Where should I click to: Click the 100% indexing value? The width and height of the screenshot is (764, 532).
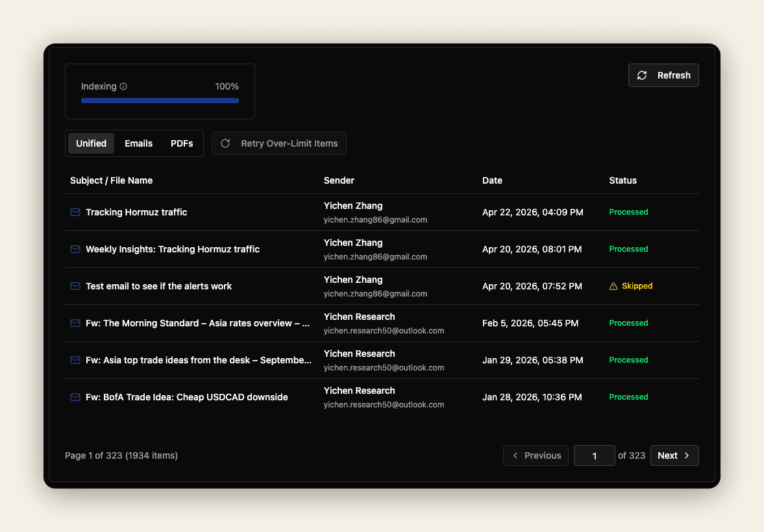click(227, 86)
